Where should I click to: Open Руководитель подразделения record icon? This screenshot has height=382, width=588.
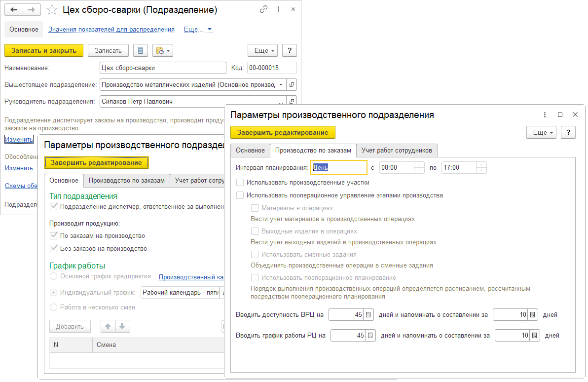[x=292, y=101]
